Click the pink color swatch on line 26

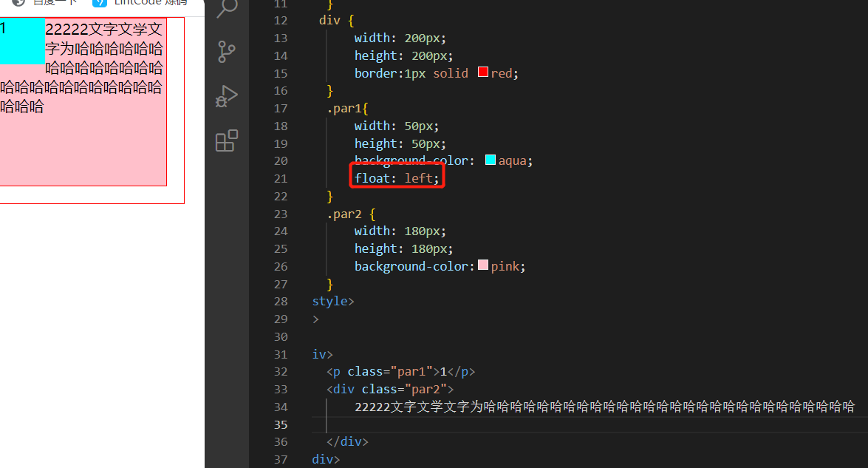click(x=483, y=265)
